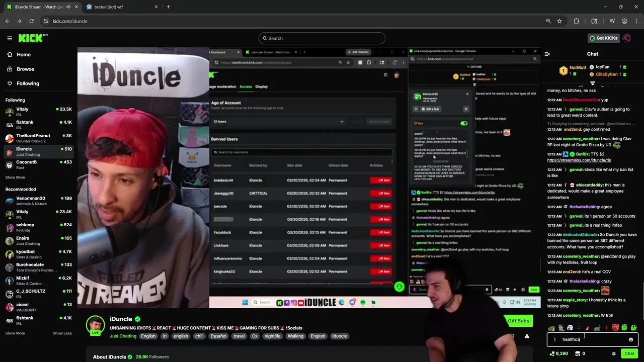Viewport: 644px width, 362px height.
Task: Open the user avatar menu
Action: pos(627,38)
